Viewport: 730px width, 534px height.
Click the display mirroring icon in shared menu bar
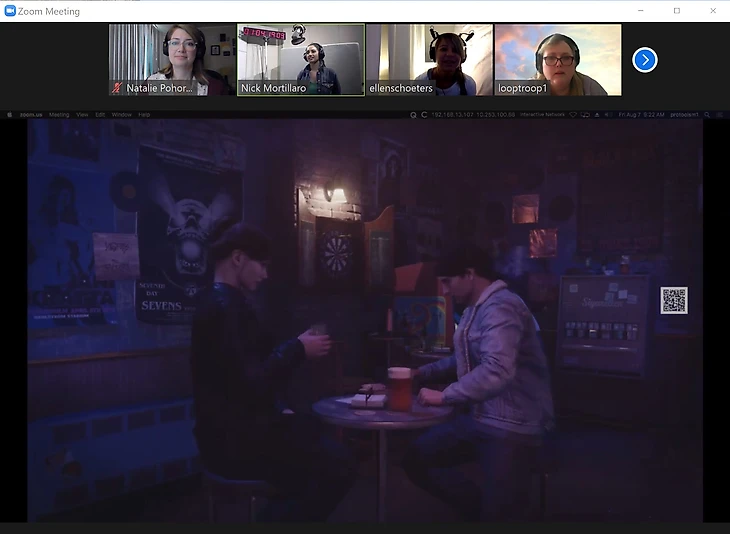[585, 115]
